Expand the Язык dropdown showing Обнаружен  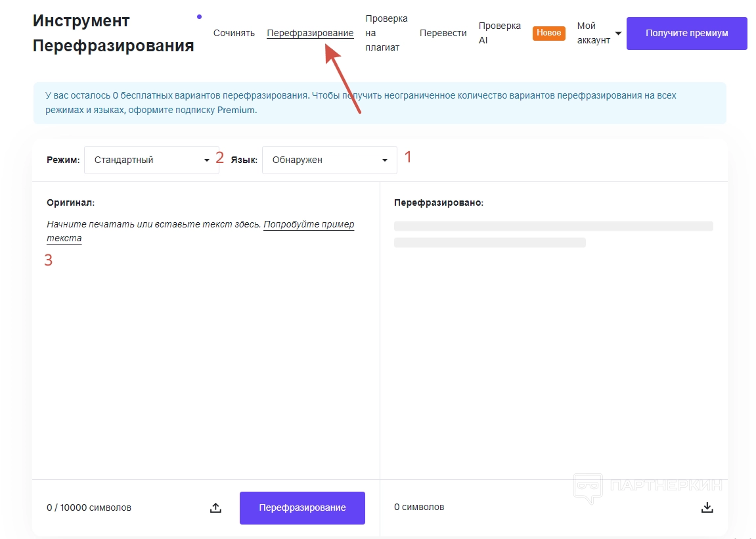click(329, 160)
